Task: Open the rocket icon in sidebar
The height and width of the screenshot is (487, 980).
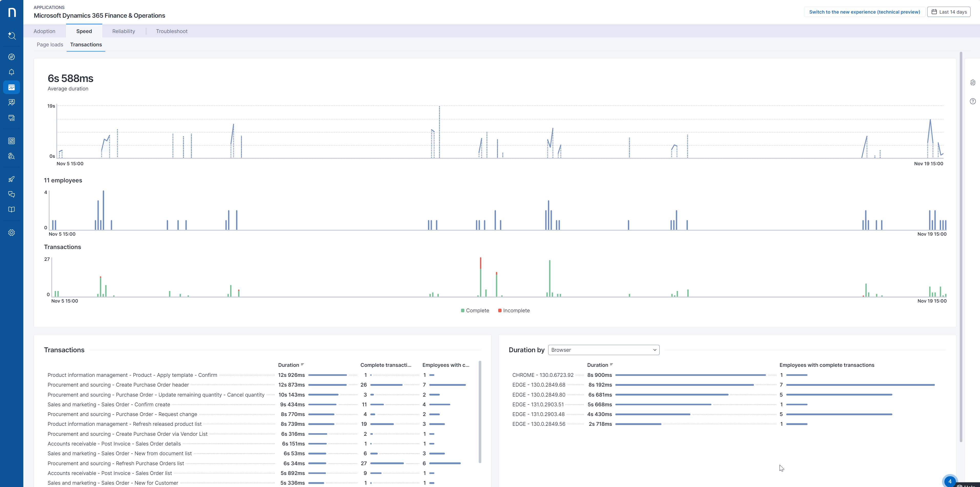Action: click(x=12, y=179)
